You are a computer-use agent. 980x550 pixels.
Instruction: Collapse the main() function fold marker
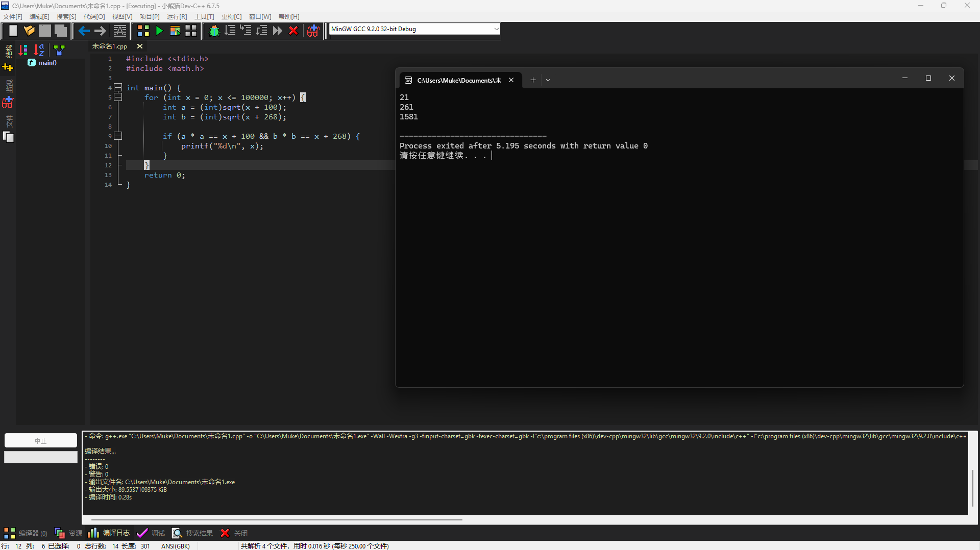118,88
